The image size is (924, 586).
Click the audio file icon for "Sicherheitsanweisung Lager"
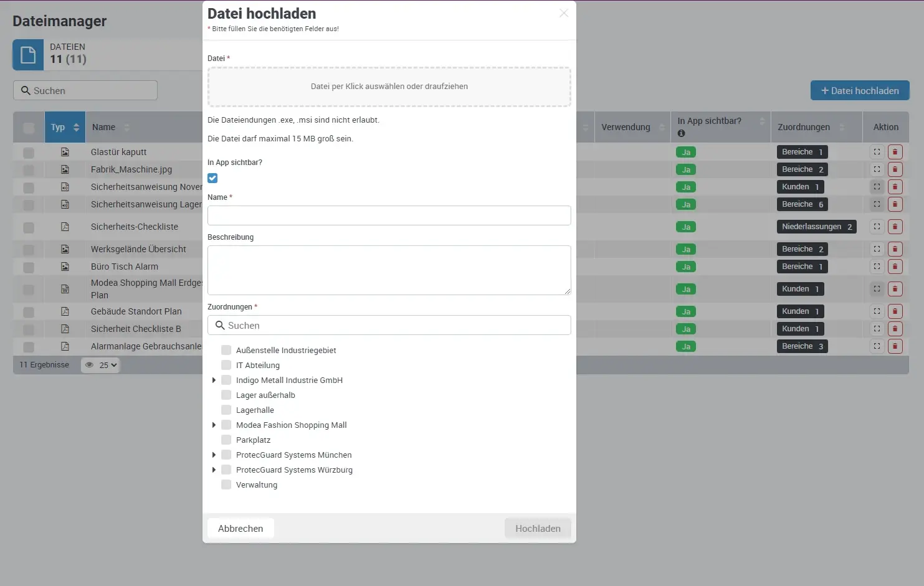[x=65, y=204]
